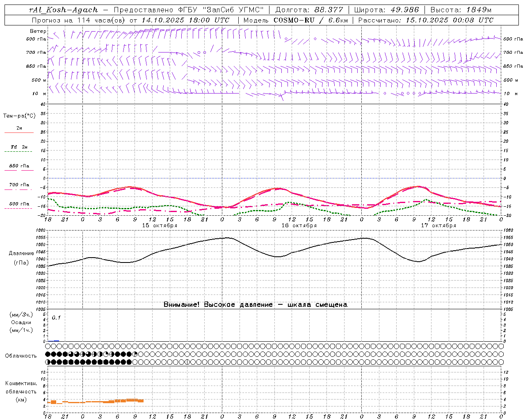Click the 1005 value on right pressure axis
The height and width of the screenshot is (420, 525).
coord(508,309)
